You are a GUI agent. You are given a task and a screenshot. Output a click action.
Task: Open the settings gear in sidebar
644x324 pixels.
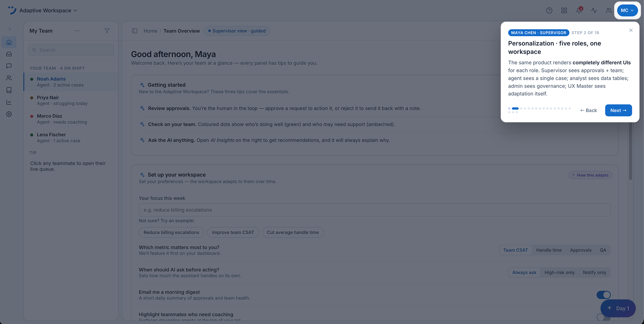coord(9,114)
